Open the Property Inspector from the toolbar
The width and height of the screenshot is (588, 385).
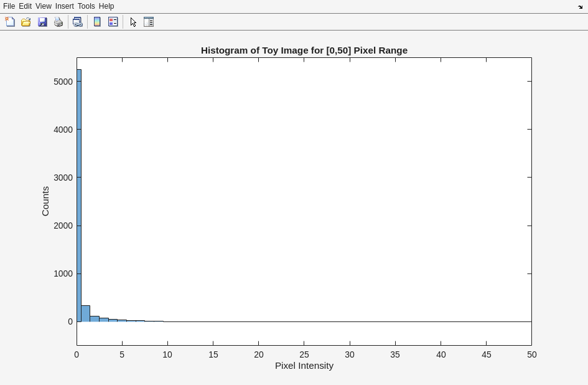pos(149,22)
